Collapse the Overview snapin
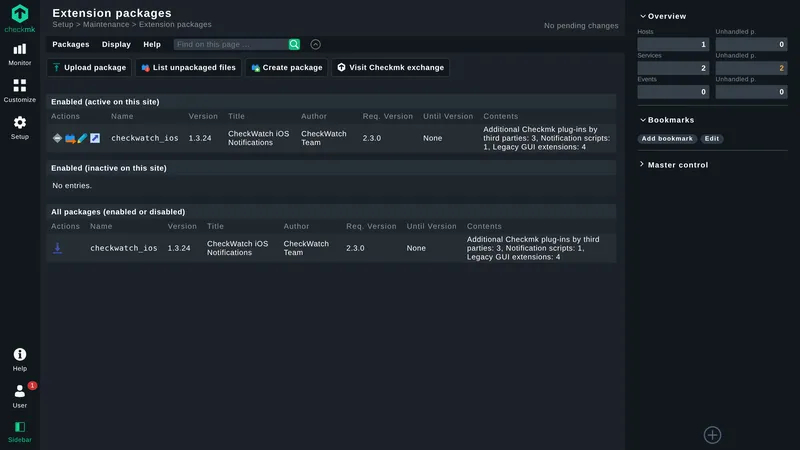The height and width of the screenshot is (450, 800). [x=663, y=16]
